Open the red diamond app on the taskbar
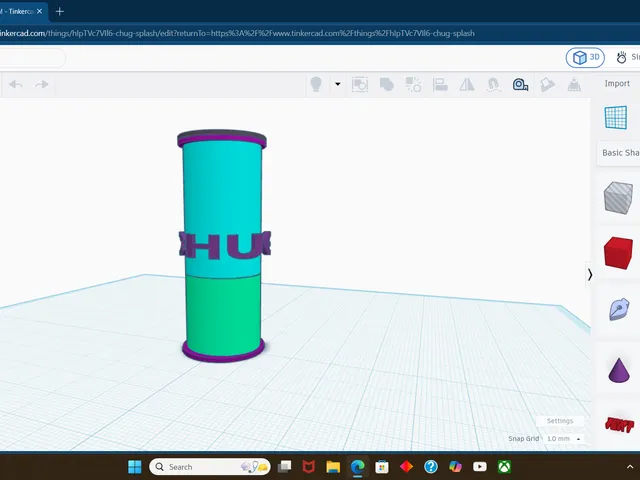Screen dimensions: 640x480 pos(407,467)
